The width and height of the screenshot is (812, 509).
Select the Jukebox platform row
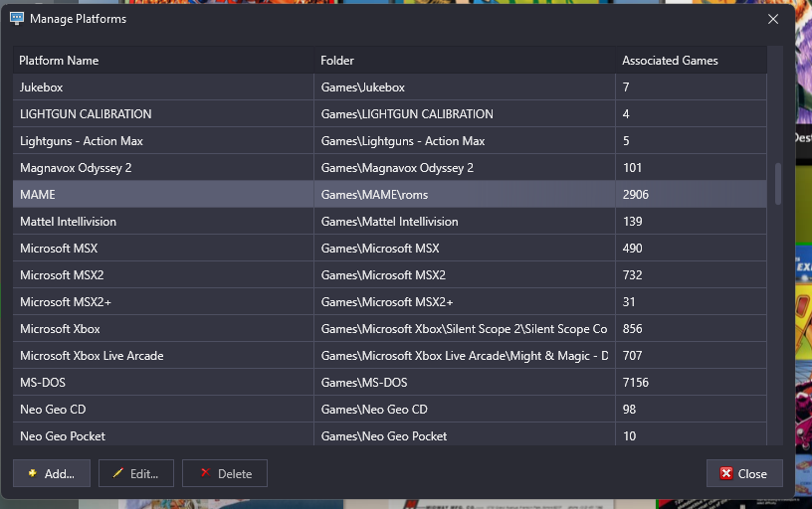pos(389,86)
